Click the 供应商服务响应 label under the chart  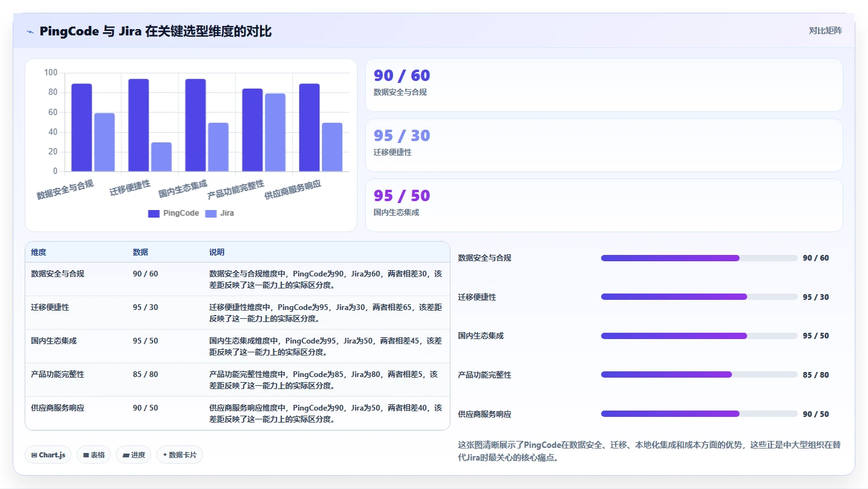293,190
